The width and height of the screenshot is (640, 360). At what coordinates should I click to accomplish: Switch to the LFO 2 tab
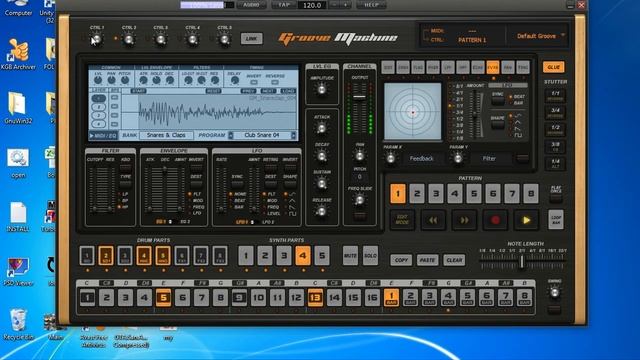[268, 222]
